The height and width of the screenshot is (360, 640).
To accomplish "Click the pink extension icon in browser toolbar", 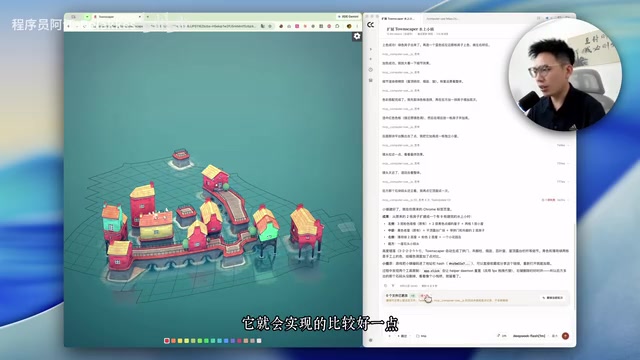I will (297, 26).
